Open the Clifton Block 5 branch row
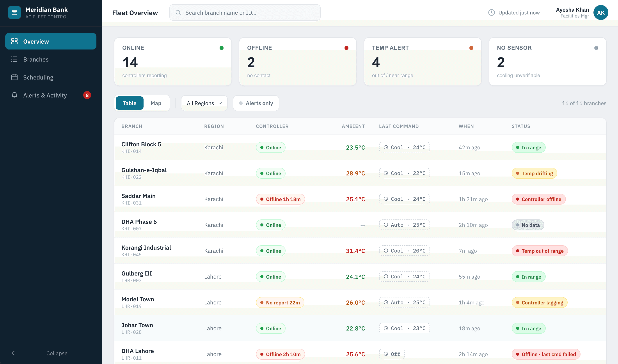618x364 pixels. click(360, 147)
